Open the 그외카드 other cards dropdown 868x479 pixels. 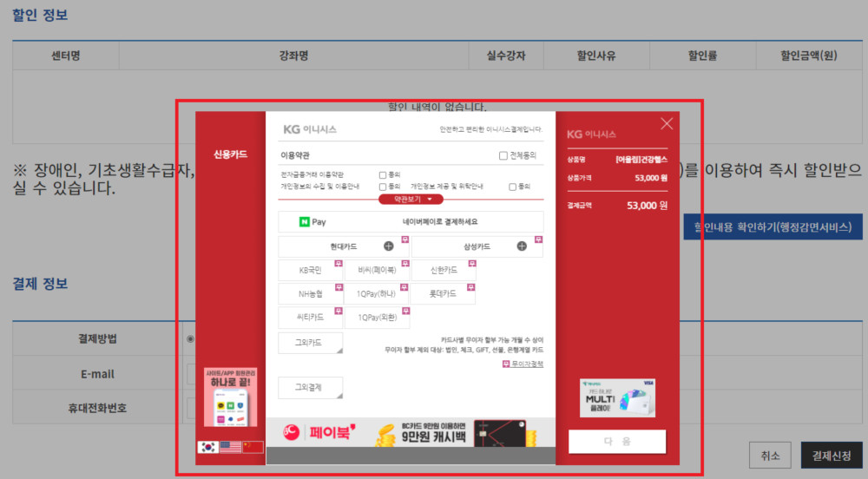(x=310, y=343)
